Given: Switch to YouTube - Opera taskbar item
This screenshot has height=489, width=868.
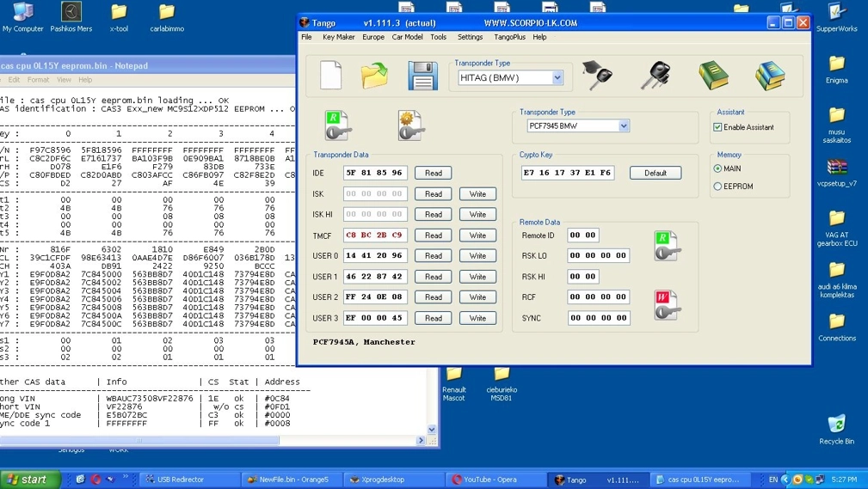Looking at the screenshot, I should click(x=496, y=480).
